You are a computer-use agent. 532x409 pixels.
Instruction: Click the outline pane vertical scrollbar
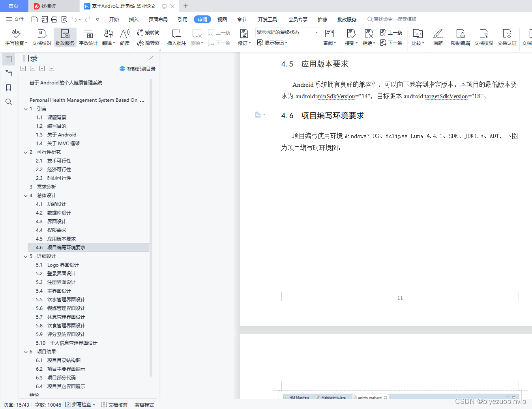tap(151, 228)
